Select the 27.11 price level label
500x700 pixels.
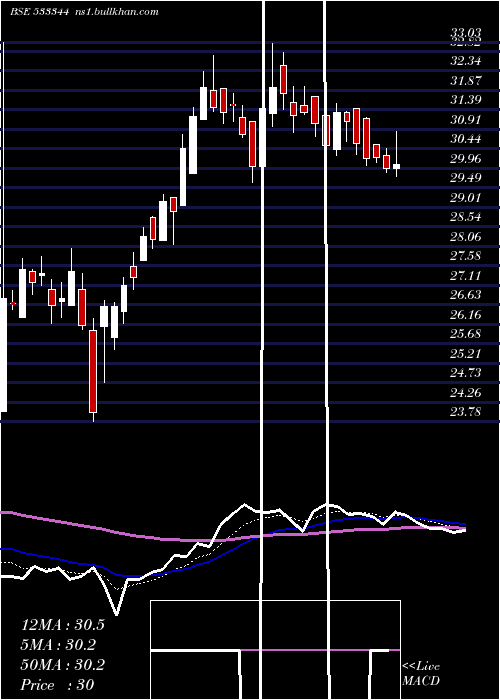466,275
